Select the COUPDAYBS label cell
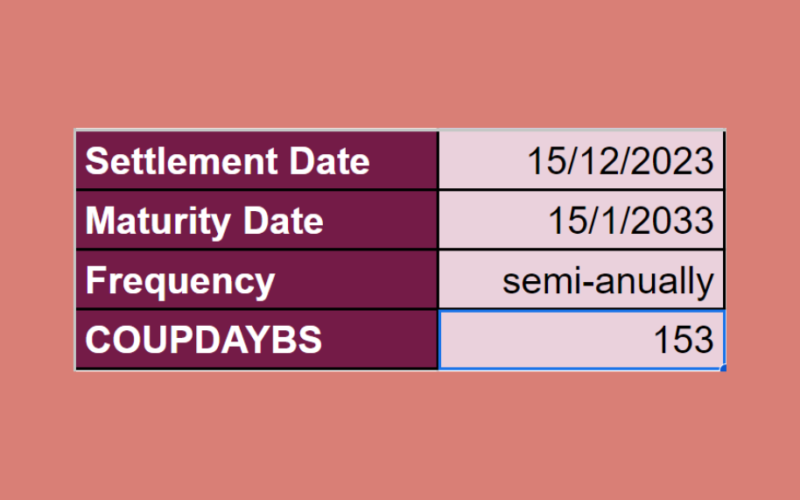Viewport: 800px width, 500px height. (256, 340)
